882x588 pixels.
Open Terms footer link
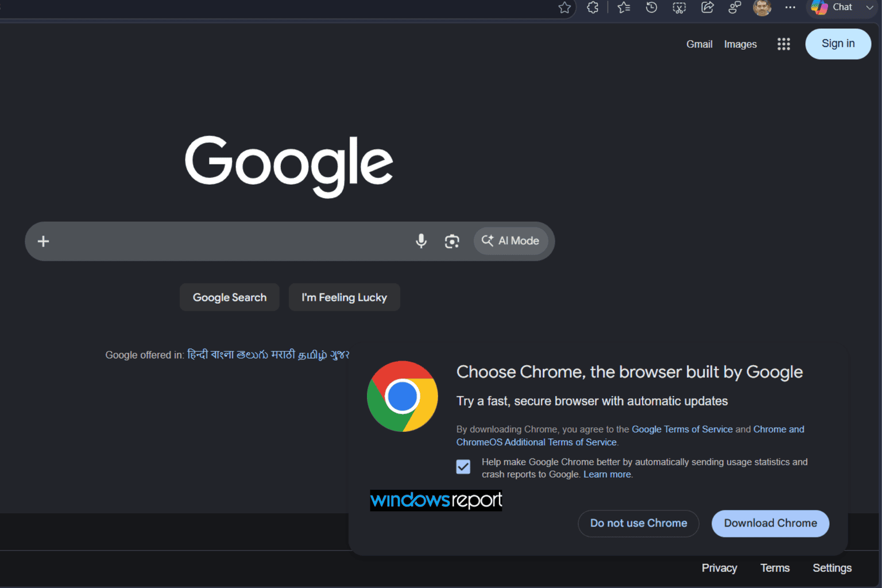coord(775,568)
